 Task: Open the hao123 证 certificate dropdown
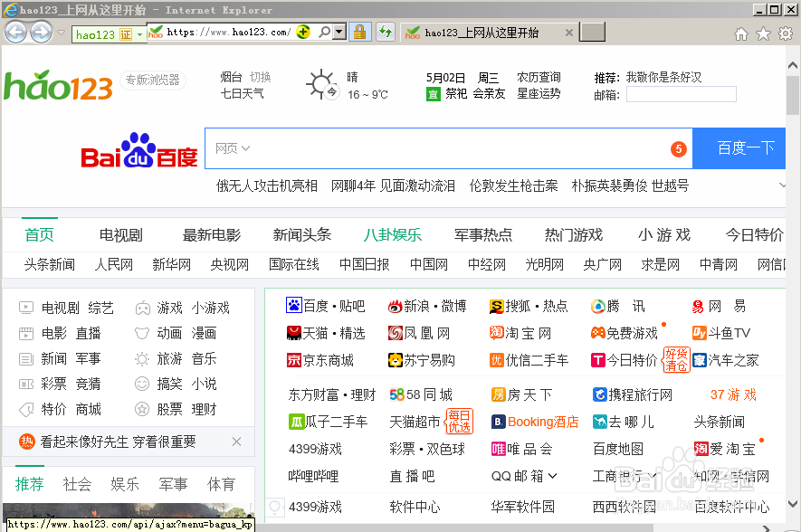tap(139, 34)
